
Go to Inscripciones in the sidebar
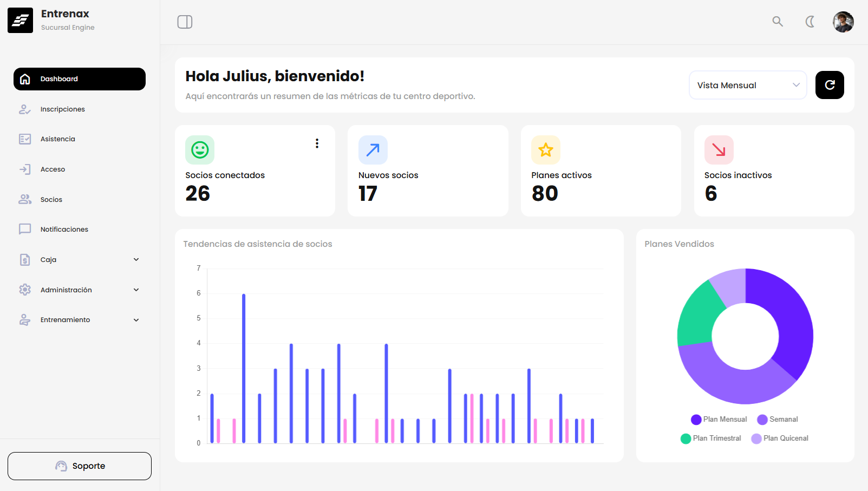tap(62, 109)
